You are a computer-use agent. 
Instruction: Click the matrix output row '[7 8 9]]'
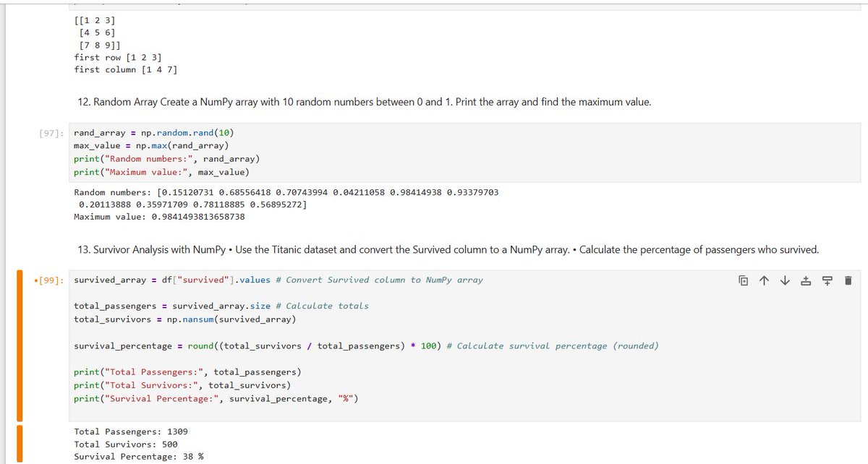click(99, 45)
